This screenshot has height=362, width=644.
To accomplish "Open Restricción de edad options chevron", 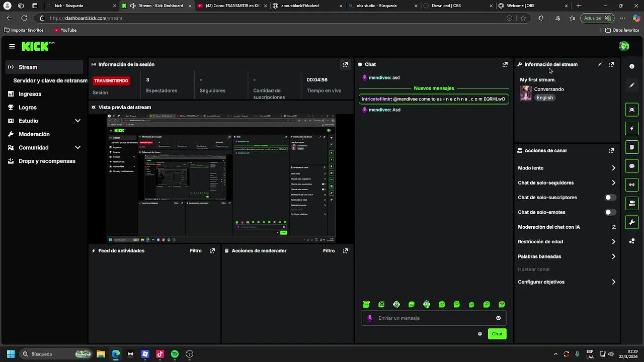I will 613,242.
